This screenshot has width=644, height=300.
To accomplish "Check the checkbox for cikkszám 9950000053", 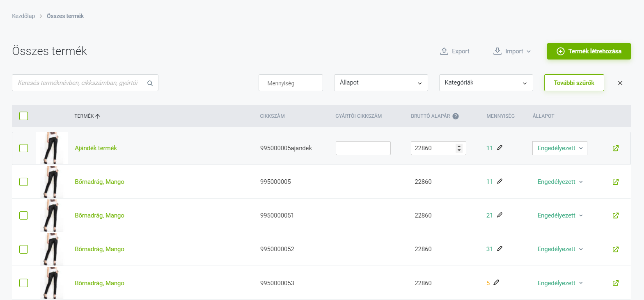I will 24,283.
